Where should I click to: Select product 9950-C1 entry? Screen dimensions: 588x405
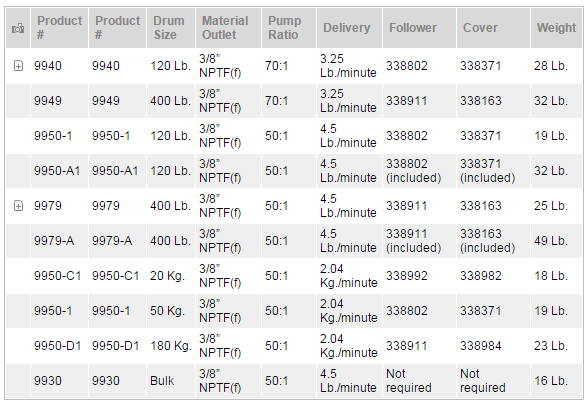click(x=57, y=276)
